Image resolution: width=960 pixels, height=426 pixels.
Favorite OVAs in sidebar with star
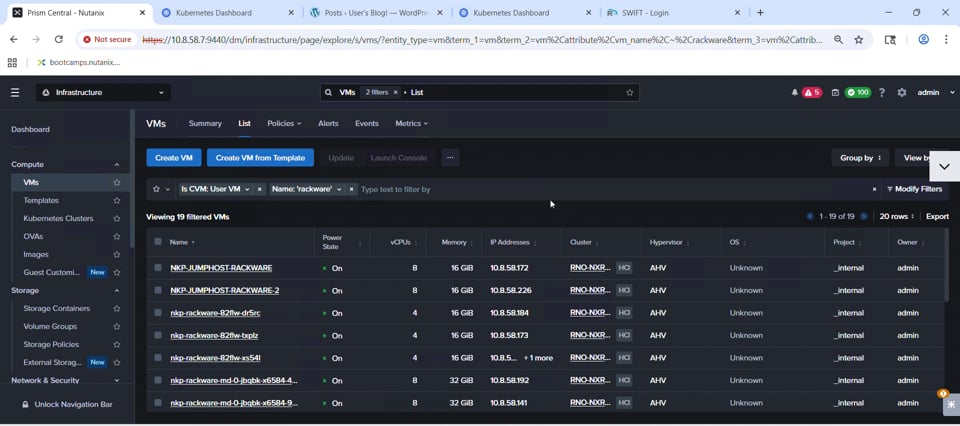(x=116, y=236)
